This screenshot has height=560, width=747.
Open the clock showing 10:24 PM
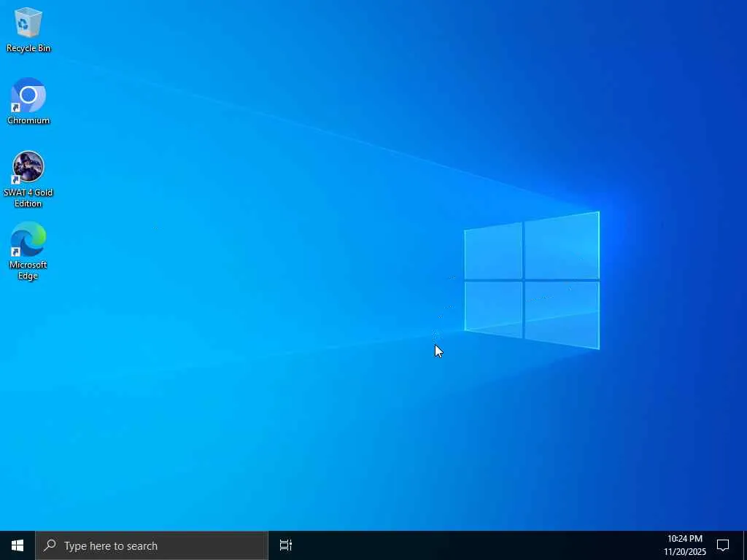(684, 545)
